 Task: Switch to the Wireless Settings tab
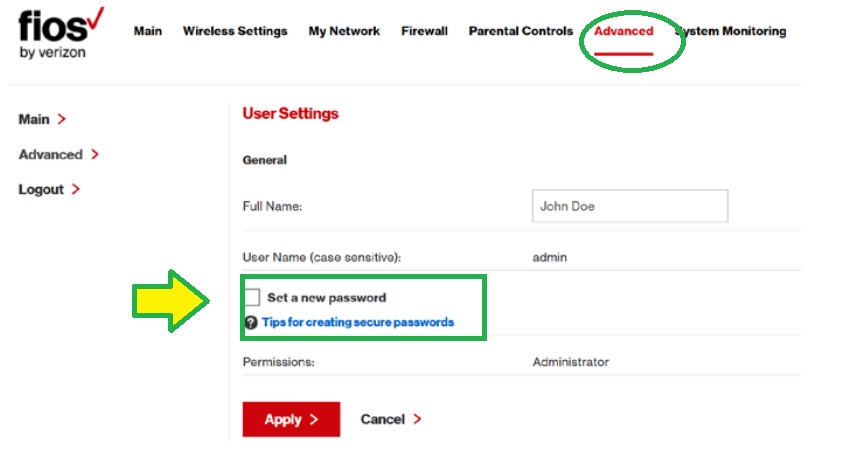(235, 31)
